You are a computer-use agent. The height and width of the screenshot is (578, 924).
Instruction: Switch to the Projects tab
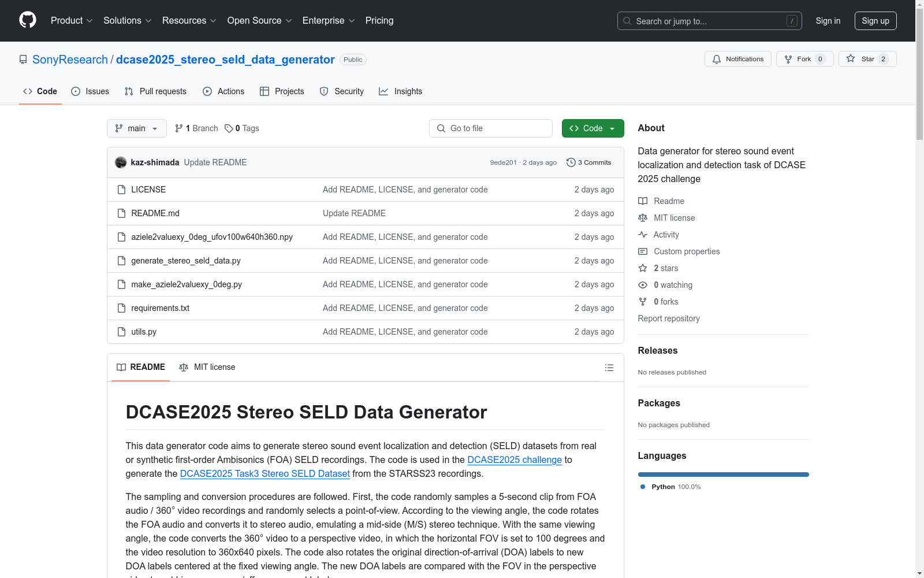click(282, 91)
